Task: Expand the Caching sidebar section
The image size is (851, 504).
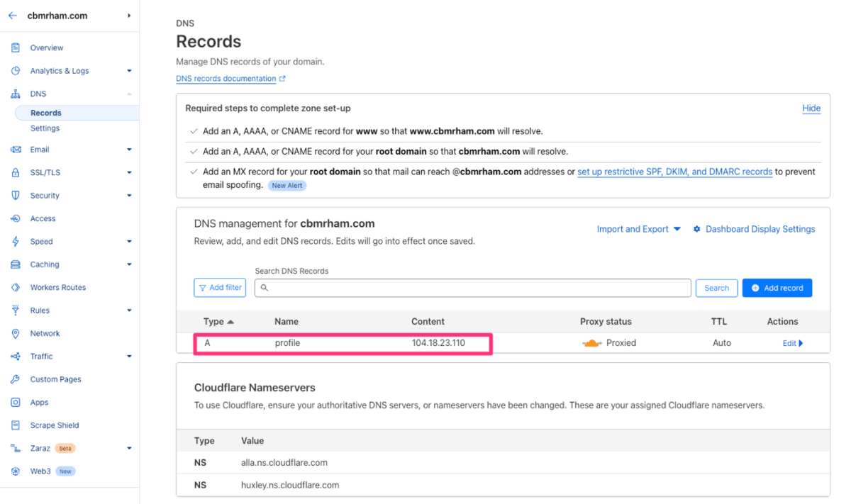Action: (x=129, y=264)
